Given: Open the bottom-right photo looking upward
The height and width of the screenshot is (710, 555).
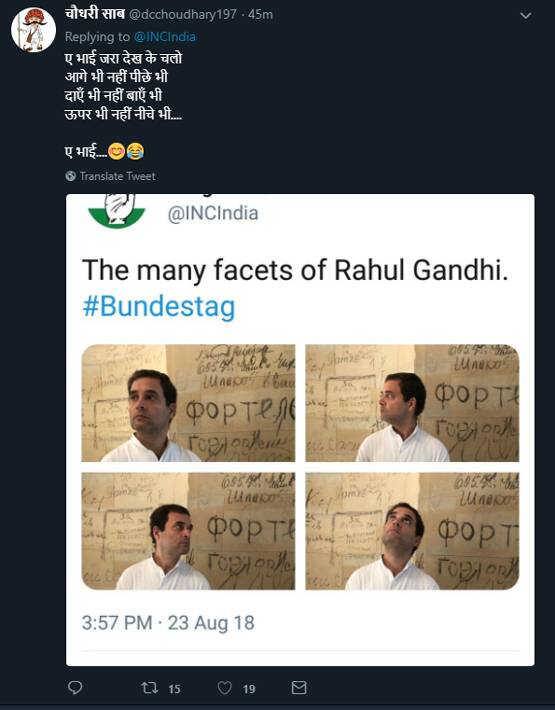Looking at the screenshot, I should click(x=412, y=531).
